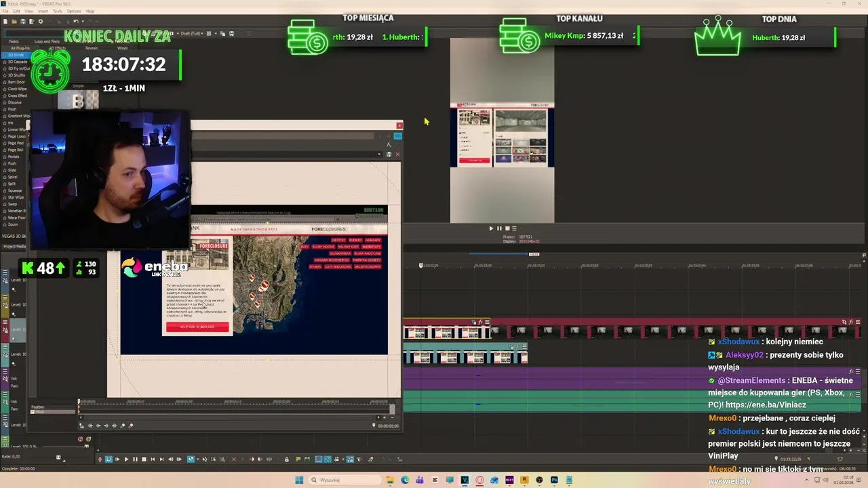Stop playback under the video preview
The image size is (868, 488).
click(507, 228)
